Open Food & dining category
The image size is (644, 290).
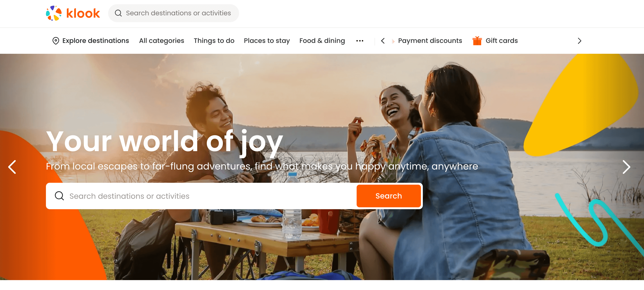point(322,41)
